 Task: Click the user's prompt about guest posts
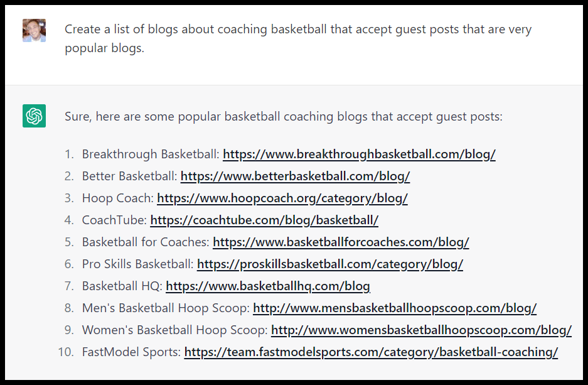298,38
